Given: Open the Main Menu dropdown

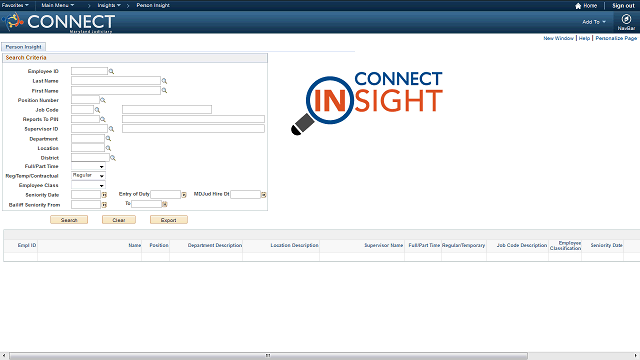Looking at the screenshot, I should pos(58,5).
